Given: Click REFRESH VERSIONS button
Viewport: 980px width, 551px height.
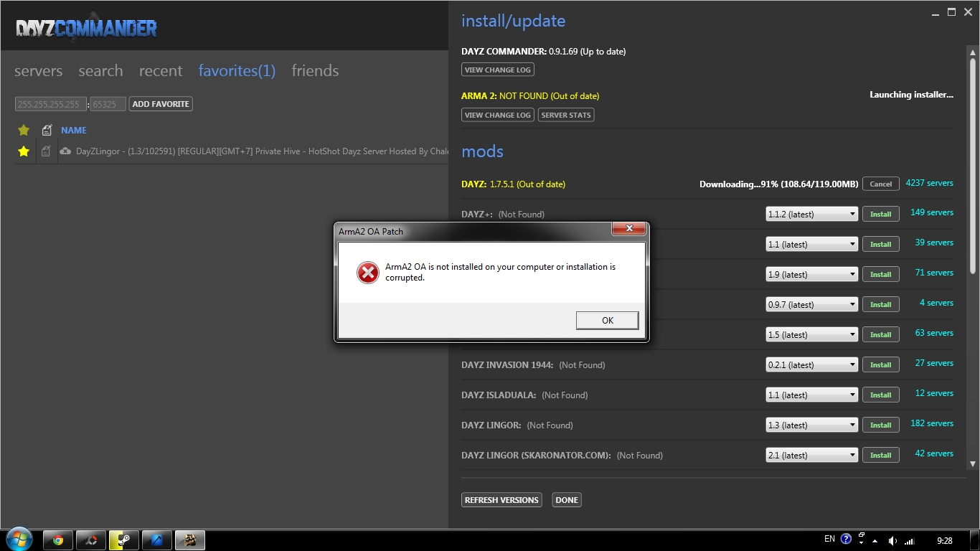Looking at the screenshot, I should pyautogui.click(x=501, y=500).
